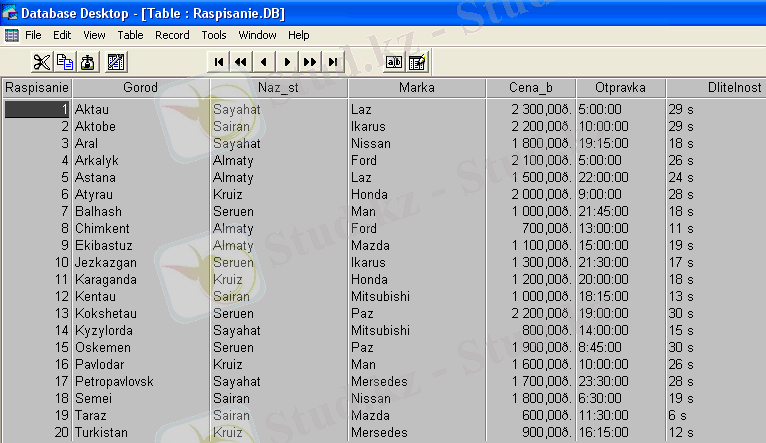Click the Mitsubishi cell in Kentau row

pos(417,296)
